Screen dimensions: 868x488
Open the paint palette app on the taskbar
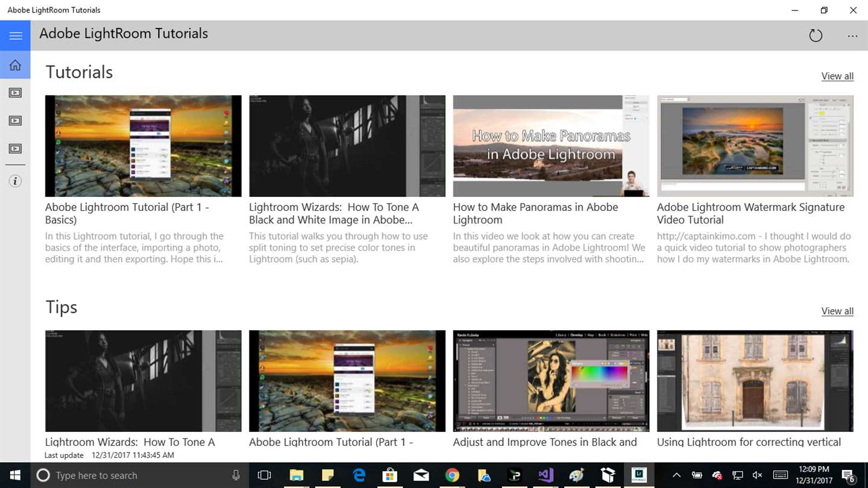pyautogui.click(x=577, y=475)
